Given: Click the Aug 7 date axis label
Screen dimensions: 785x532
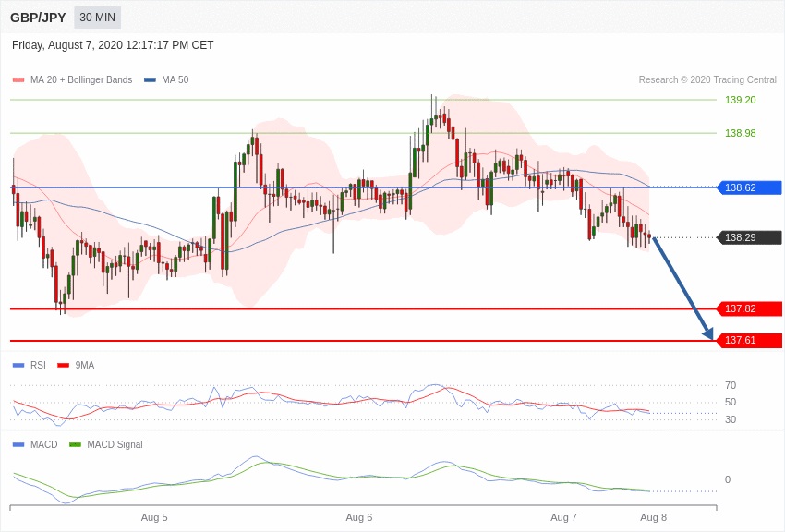Looking at the screenshot, I should [x=563, y=517].
